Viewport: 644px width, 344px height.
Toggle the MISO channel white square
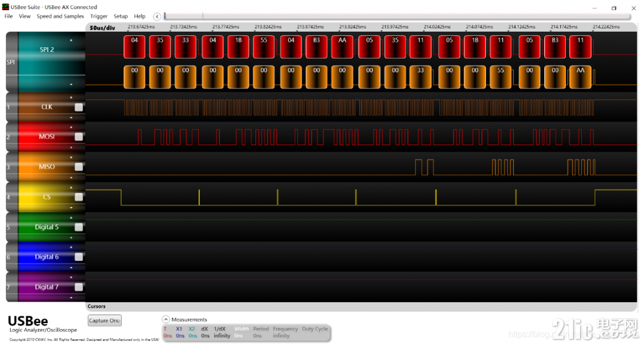coord(78,167)
